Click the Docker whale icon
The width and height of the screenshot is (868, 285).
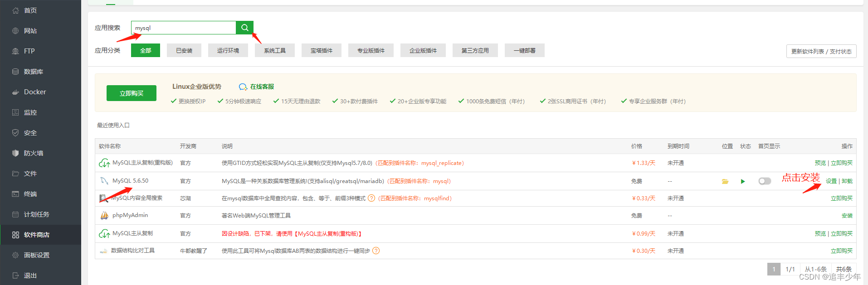pyautogui.click(x=15, y=92)
